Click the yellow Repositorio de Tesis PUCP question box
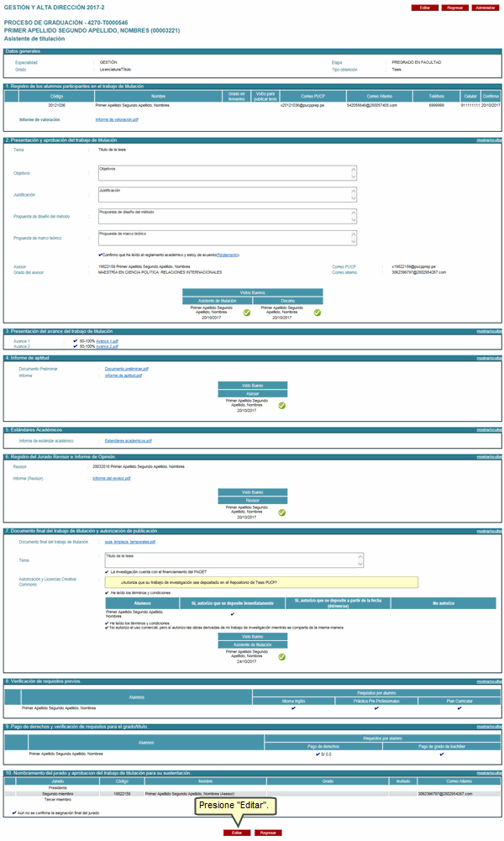The height and width of the screenshot is (841, 504). pyautogui.click(x=261, y=582)
